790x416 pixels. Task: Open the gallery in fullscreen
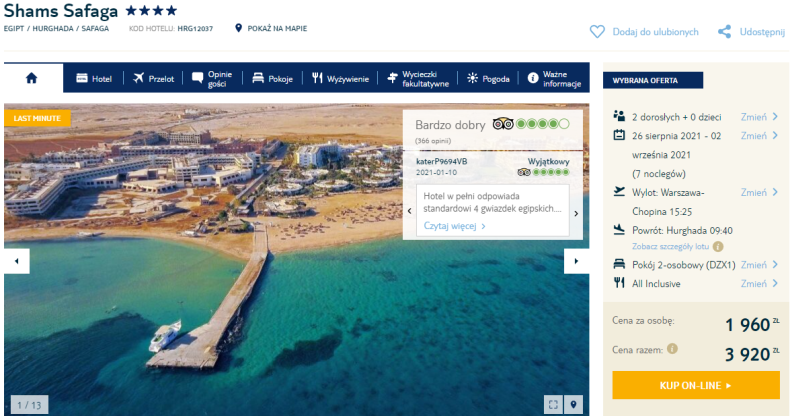553,404
